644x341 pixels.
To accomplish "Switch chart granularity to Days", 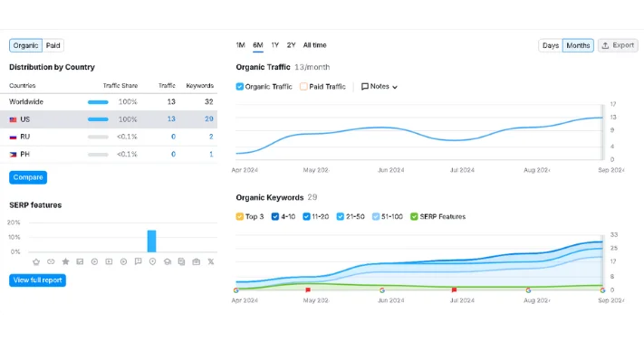I will click(x=551, y=45).
